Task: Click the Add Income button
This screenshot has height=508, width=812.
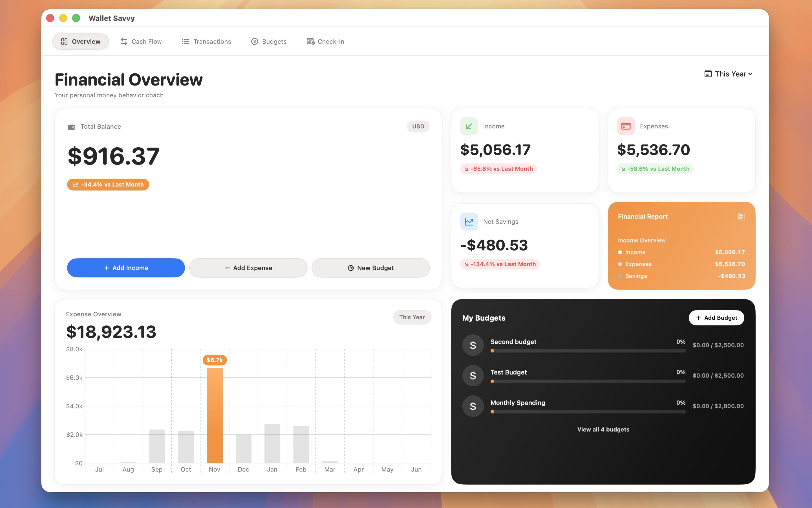Action: [x=126, y=268]
